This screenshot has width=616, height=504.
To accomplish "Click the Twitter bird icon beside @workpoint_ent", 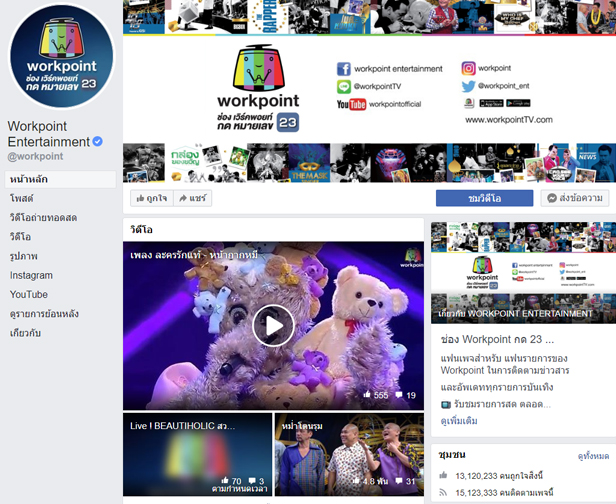I will [x=468, y=86].
